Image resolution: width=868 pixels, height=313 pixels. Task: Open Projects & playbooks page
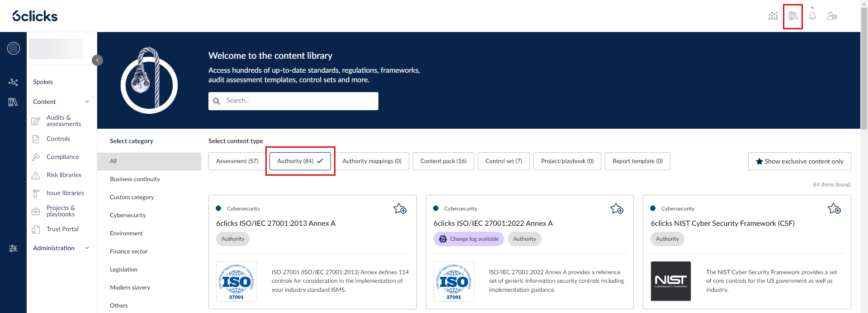[61, 211]
